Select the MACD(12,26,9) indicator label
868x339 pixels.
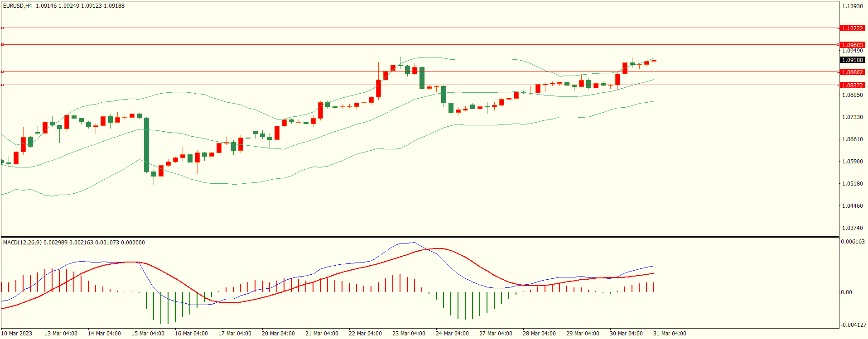tap(22, 243)
